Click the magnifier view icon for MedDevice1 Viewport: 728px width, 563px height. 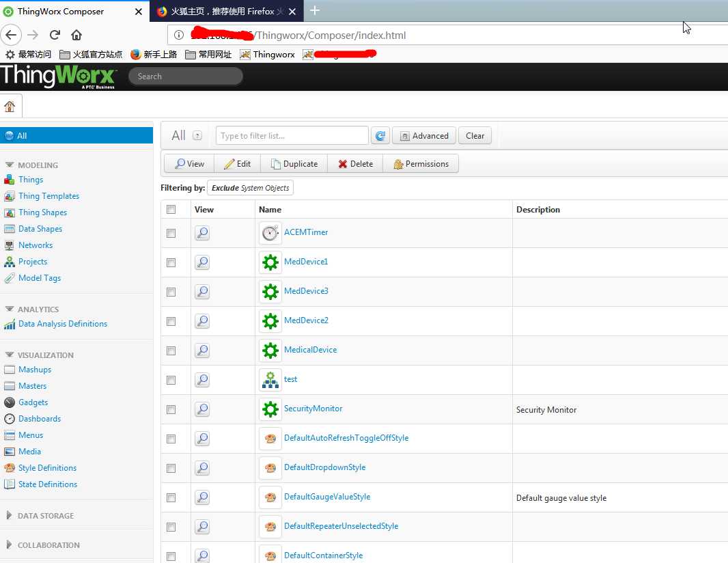pyautogui.click(x=202, y=262)
